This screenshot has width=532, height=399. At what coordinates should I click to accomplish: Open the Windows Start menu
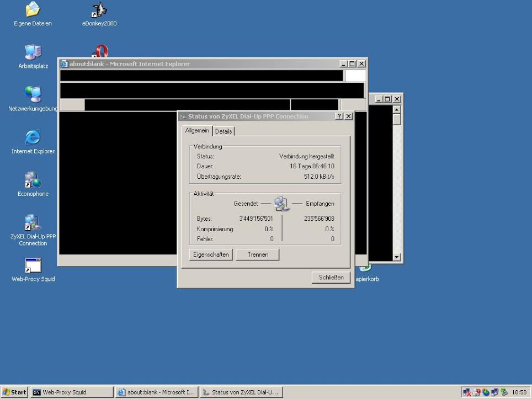(x=15, y=392)
